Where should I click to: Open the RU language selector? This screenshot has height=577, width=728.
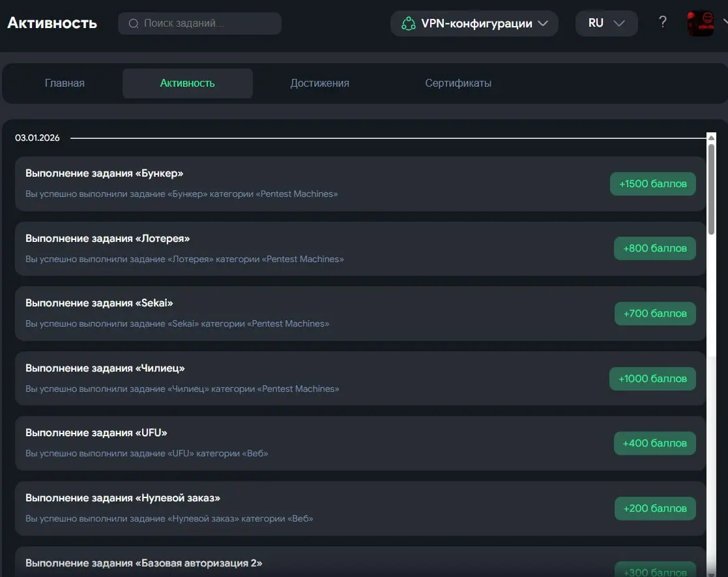(606, 23)
